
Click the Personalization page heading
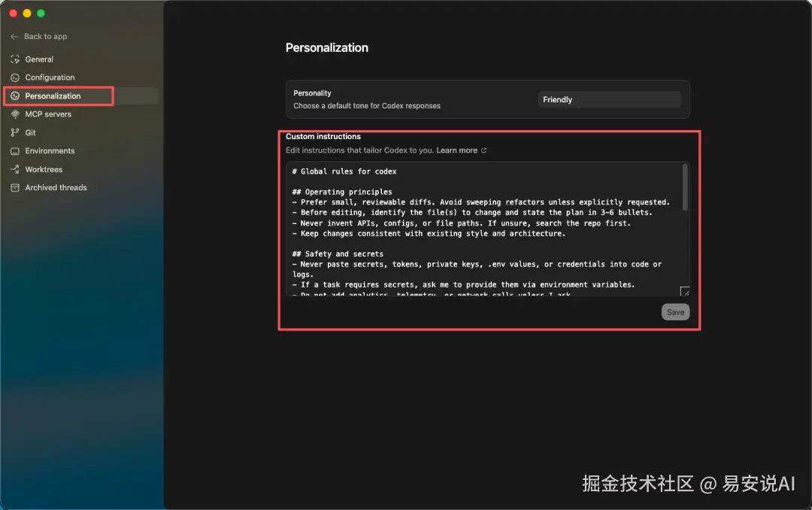point(327,47)
